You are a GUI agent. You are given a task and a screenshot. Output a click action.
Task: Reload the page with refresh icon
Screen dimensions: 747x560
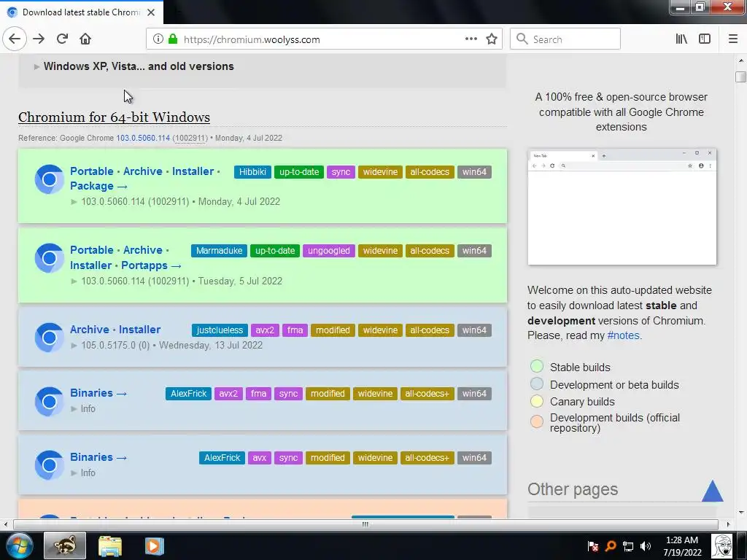(62, 39)
